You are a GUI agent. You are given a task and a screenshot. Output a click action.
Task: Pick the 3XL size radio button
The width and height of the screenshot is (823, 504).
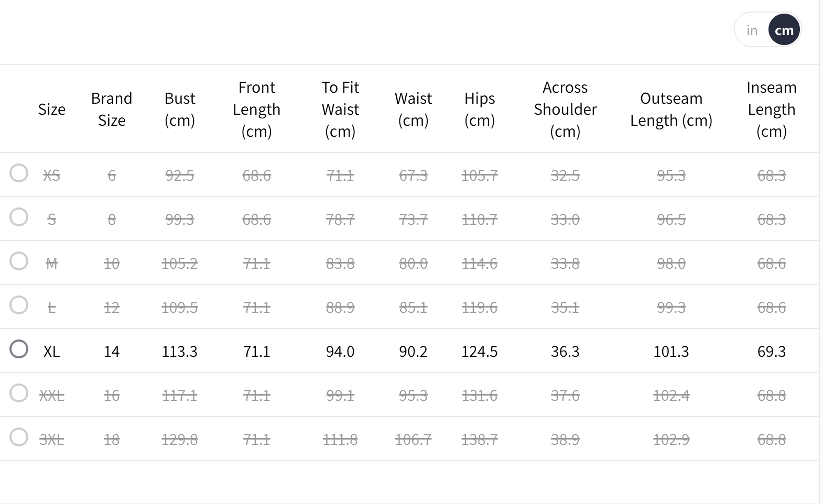coord(19,437)
